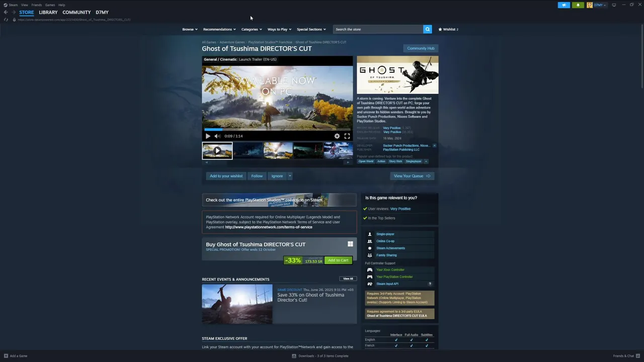Viewport: 644px width, 362px height.
Task: Open the Steam menu
Action: (13, 5)
